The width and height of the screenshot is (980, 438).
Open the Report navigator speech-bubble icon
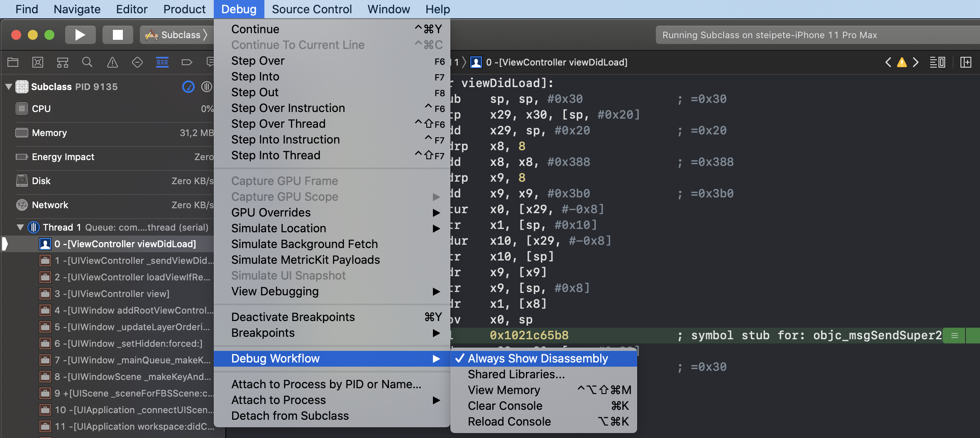tap(212, 62)
